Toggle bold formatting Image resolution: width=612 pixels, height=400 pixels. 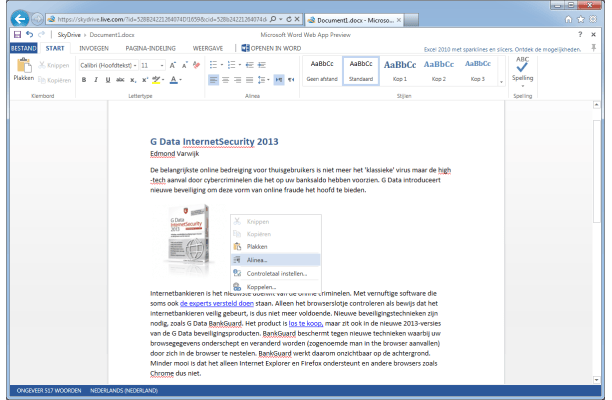click(x=84, y=80)
